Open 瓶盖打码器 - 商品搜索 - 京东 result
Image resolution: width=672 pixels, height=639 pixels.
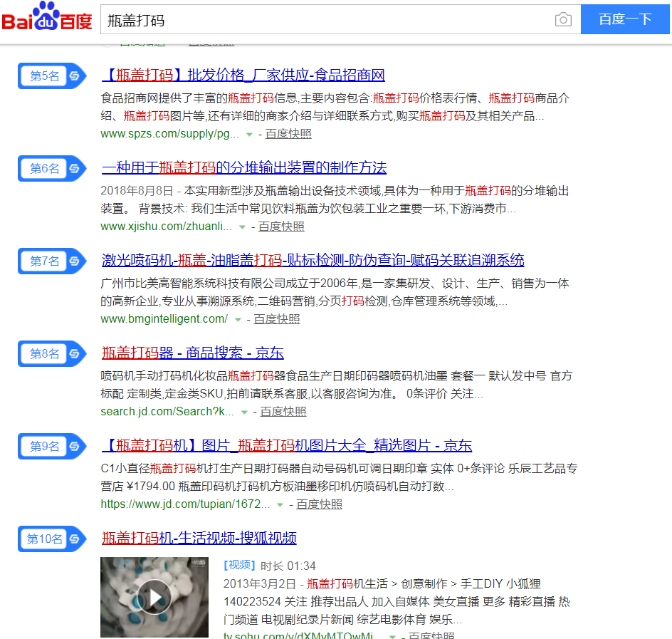tap(193, 353)
